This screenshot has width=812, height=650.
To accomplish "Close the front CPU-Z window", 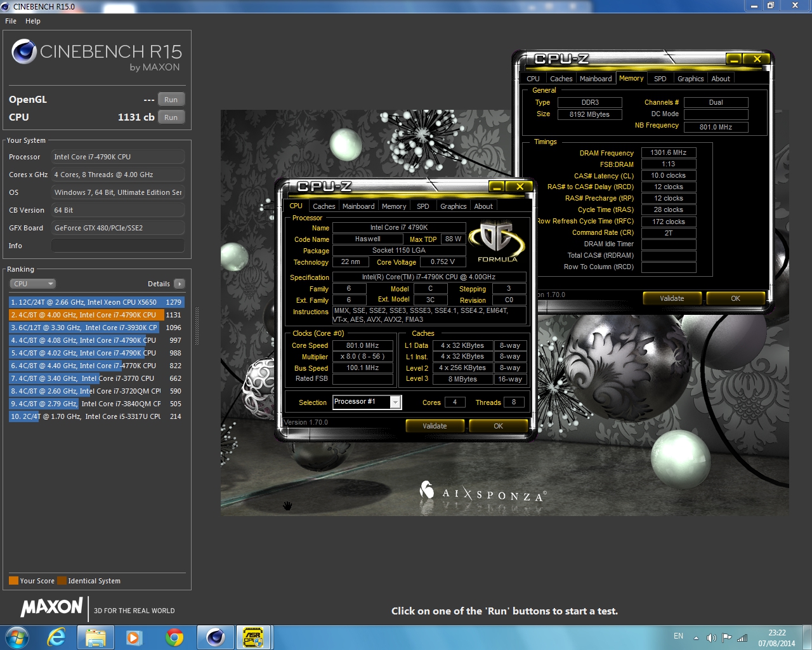I will click(520, 186).
